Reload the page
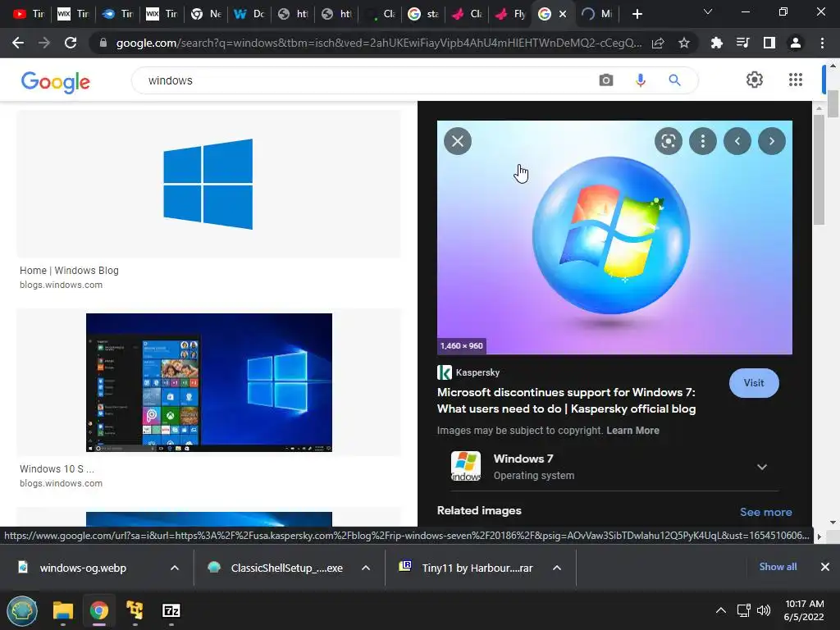Image resolution: width=840 pixels, height=630 pixels. 71,43
